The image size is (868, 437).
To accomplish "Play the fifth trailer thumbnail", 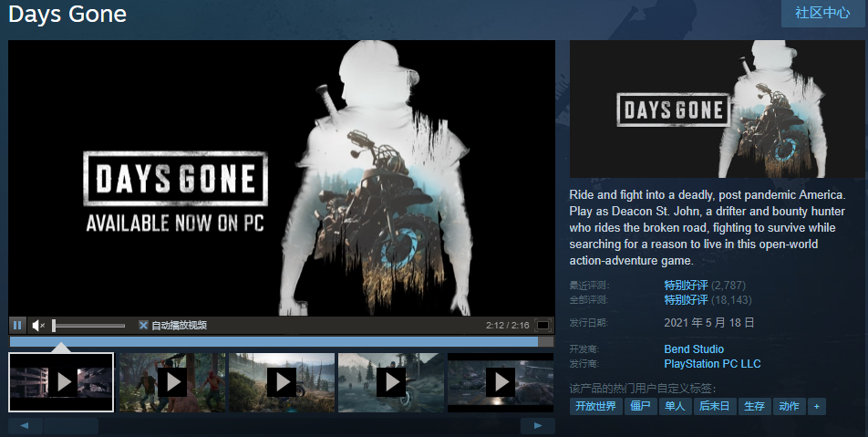I will pyautogui.click(x=501, y=382).
